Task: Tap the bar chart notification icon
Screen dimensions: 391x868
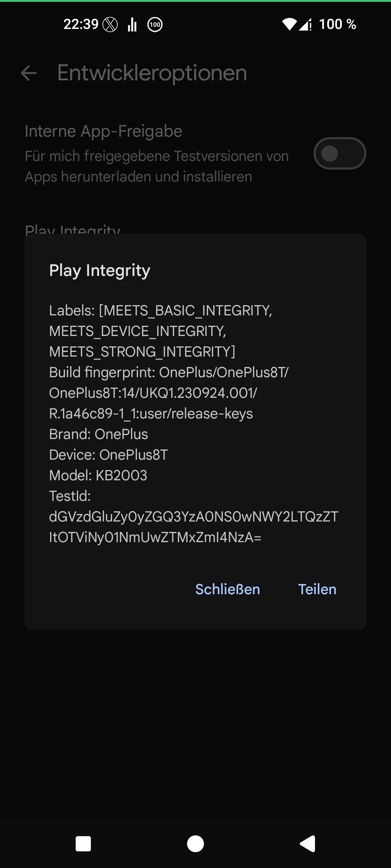Action: click(132, 25)
